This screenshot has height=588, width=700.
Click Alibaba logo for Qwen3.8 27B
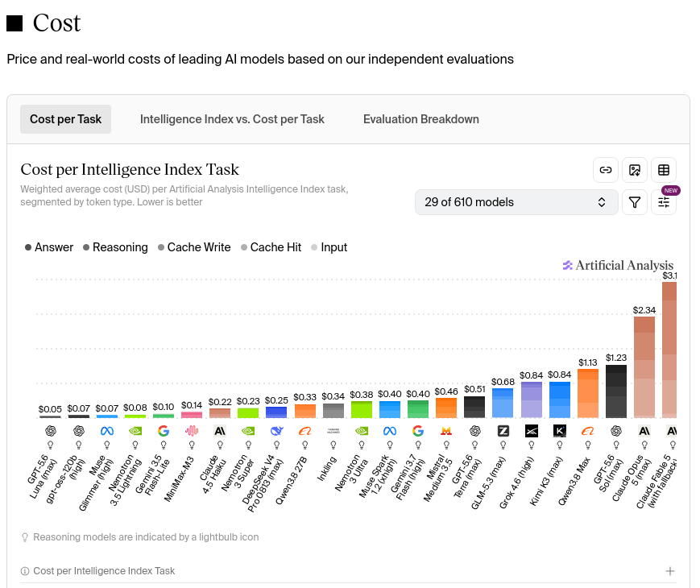(x=305, y=431)
